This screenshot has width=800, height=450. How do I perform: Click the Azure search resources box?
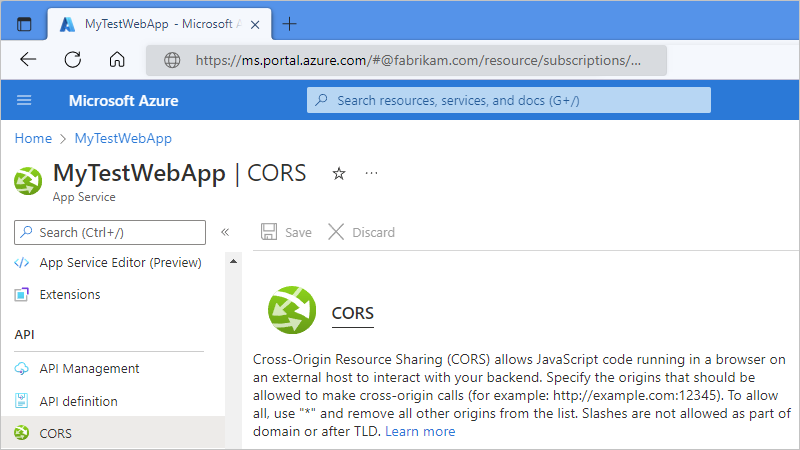click(508, 100)
